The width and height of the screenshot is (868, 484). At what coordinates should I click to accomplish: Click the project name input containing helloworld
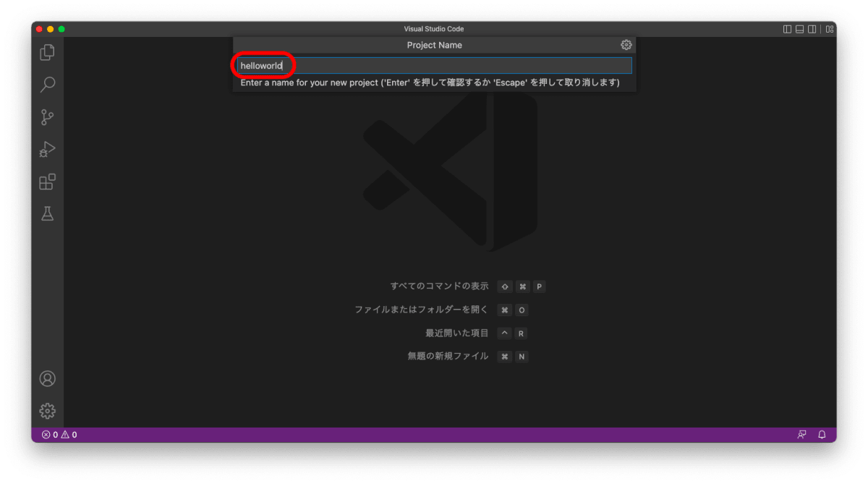pos(435,66)
